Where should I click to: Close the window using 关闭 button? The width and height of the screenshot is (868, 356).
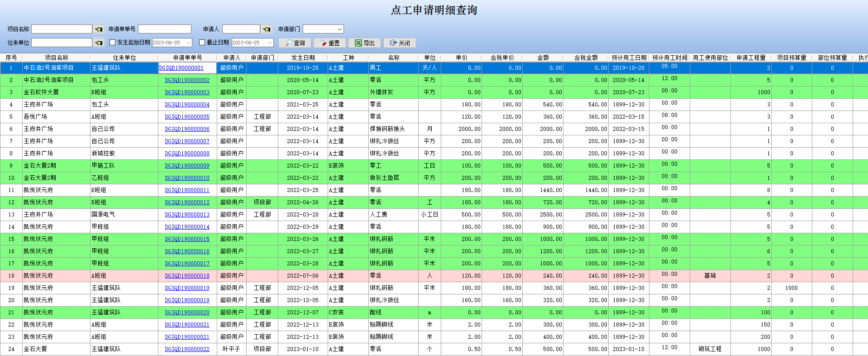pos(400,43)
